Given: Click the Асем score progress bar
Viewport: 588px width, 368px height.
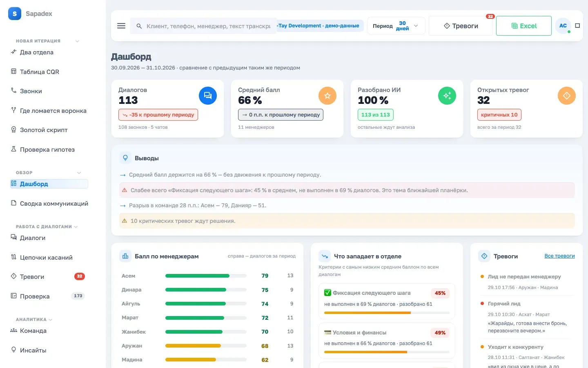Looking at the screenshot, I should pyautogui.click(x=206, y=276).
